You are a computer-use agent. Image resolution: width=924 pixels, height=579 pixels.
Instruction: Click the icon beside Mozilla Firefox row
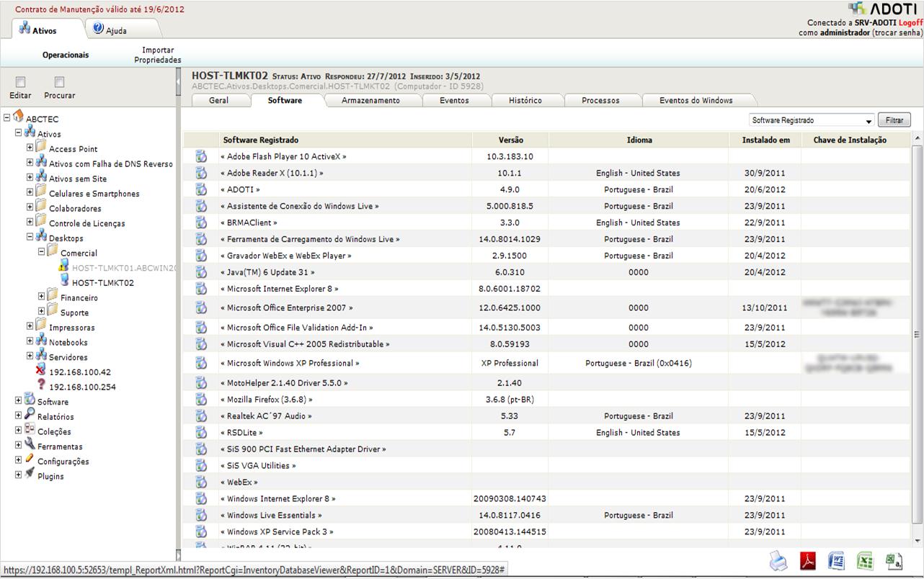[x=201, y=399]
